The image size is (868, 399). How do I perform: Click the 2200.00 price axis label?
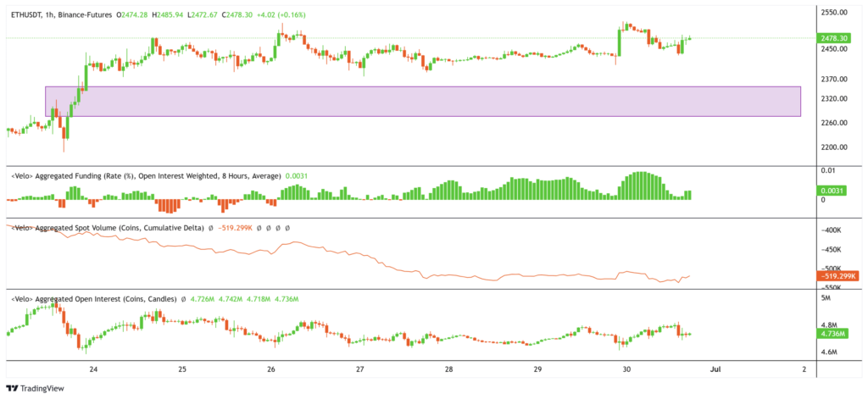coord(834,147)
